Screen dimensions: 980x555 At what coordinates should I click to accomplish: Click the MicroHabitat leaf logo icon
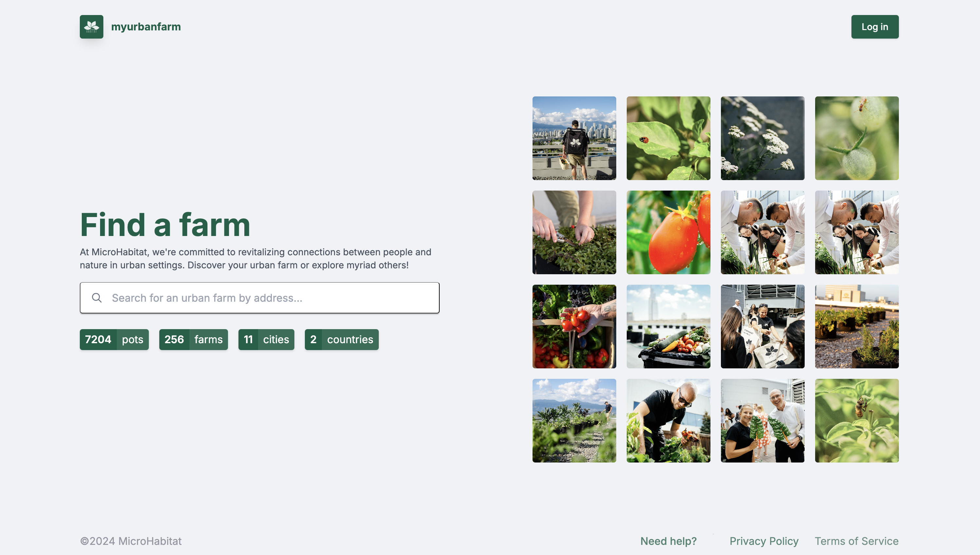(x=92, y=26)
